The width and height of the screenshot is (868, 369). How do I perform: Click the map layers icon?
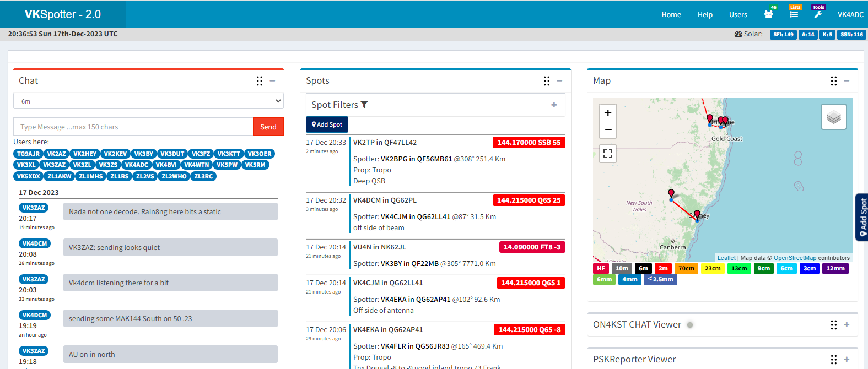[x=833, y=117]
